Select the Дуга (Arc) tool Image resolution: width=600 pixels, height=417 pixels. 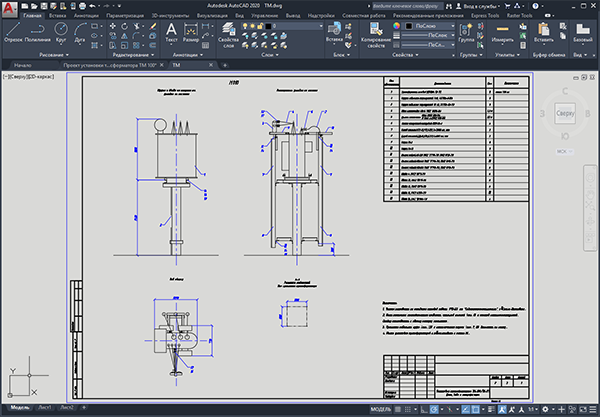80,33
